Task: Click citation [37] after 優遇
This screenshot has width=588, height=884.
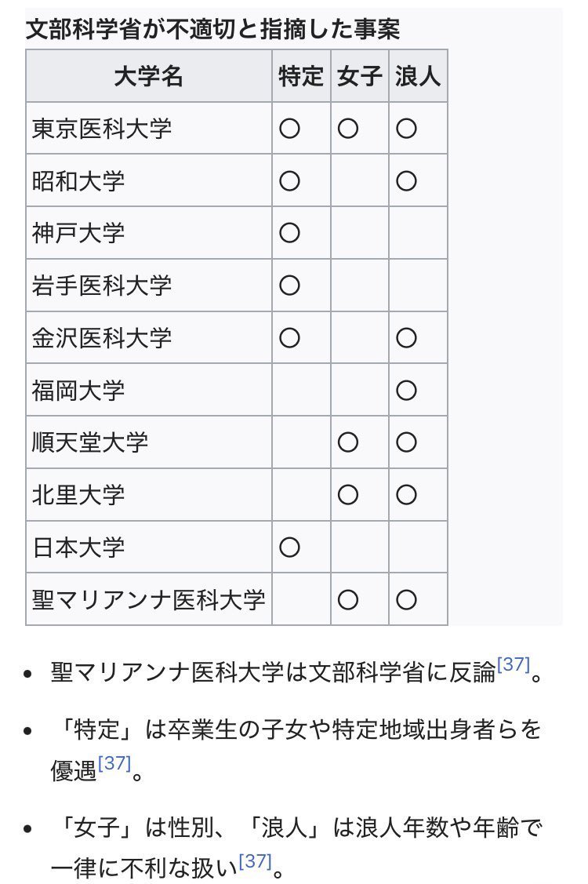Action: [x=114, y=763]
